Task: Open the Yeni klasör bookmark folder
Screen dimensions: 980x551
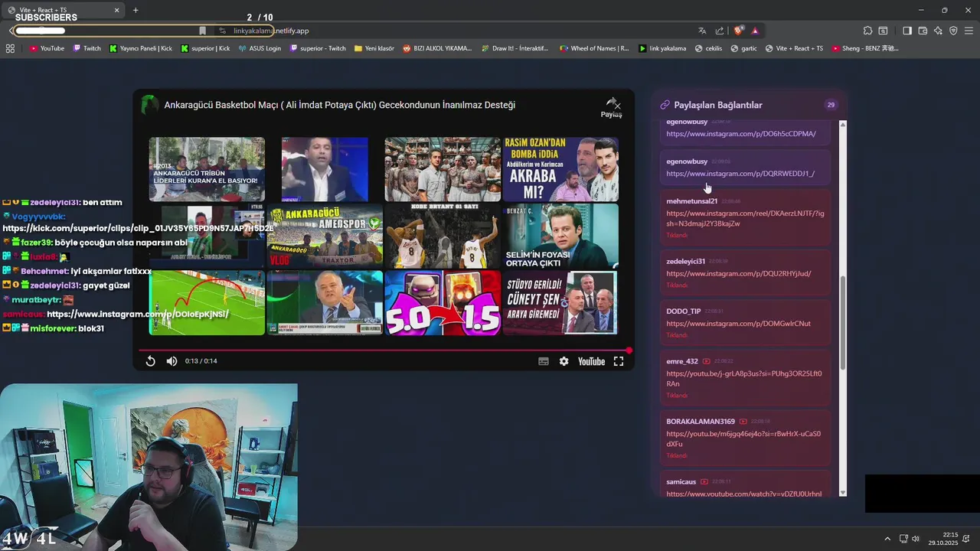Action: click(374, 48)
